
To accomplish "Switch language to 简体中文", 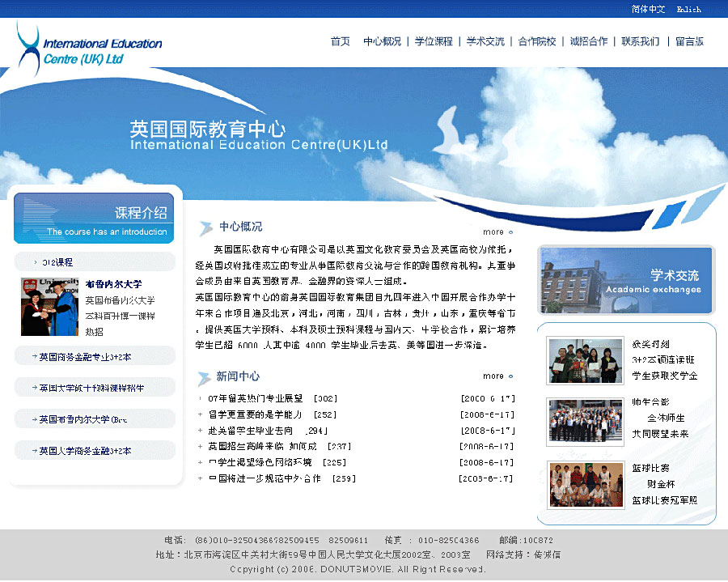I will tap(648, 9).
